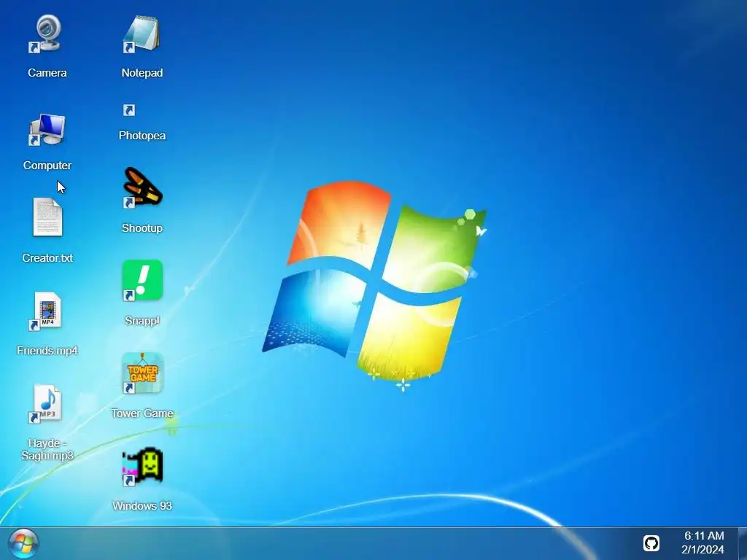Select the Creator.txt file icon
Image resolution: width=747 pixels, height=560 pixels.
point(47,217)
